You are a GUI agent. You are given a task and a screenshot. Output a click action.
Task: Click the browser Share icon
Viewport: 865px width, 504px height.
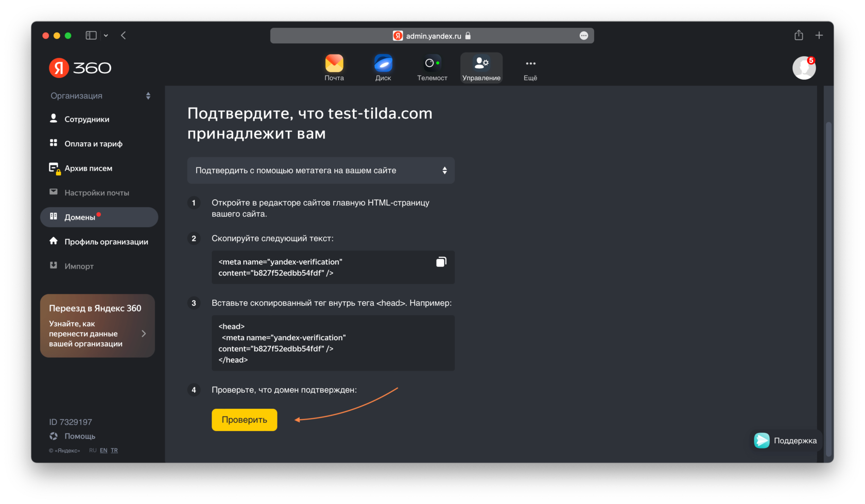pyautogui.click(x=799, y=35)
